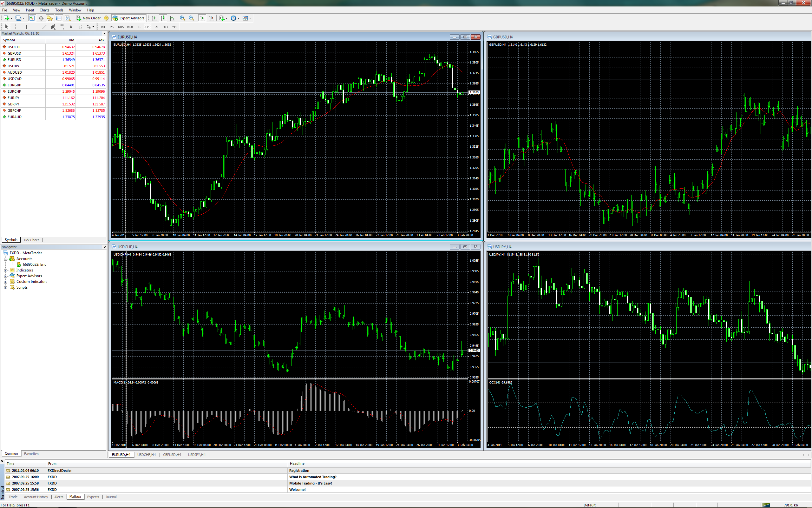Launch MetaEditor with the yellow diamond icon
Viewport: 812px width, 508px height.
[106, 18]
